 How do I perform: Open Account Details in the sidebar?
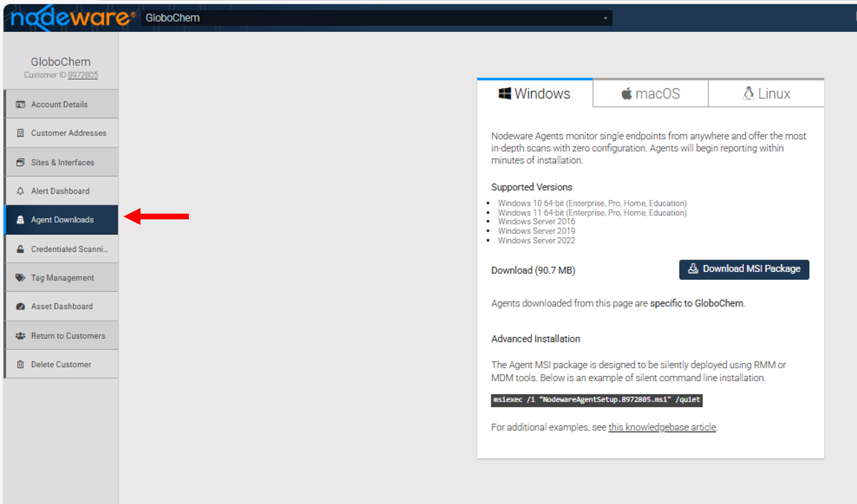click(x=61, y=104)
